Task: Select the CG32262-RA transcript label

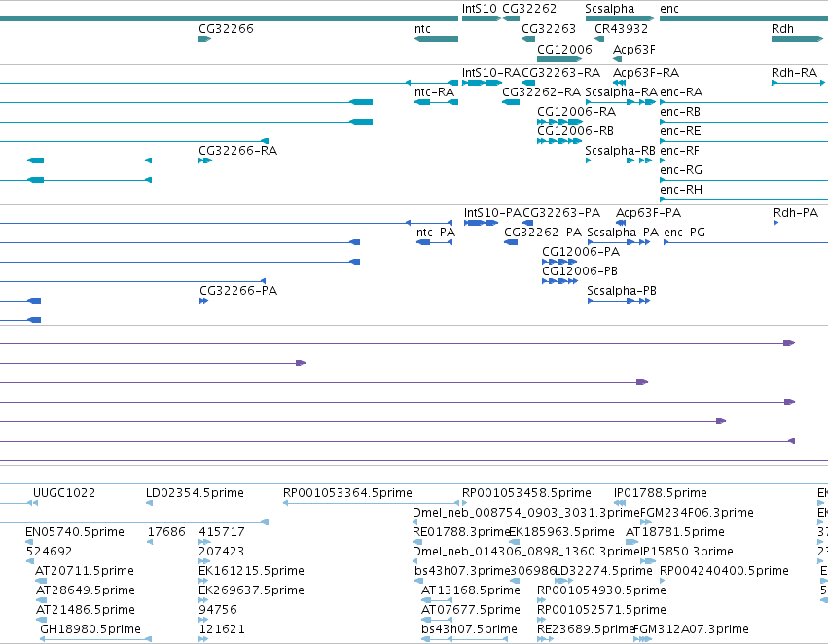Action: 541,92
